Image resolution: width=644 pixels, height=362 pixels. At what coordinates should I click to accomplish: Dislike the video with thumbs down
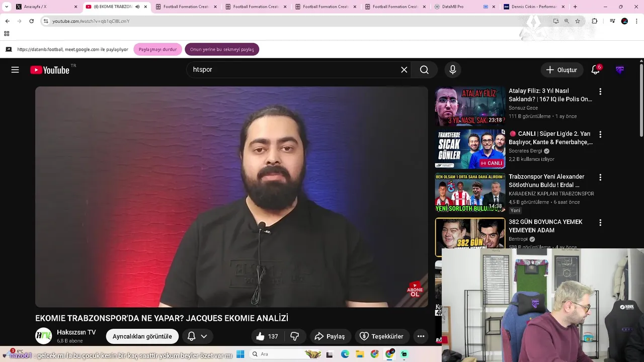[295, 336]
